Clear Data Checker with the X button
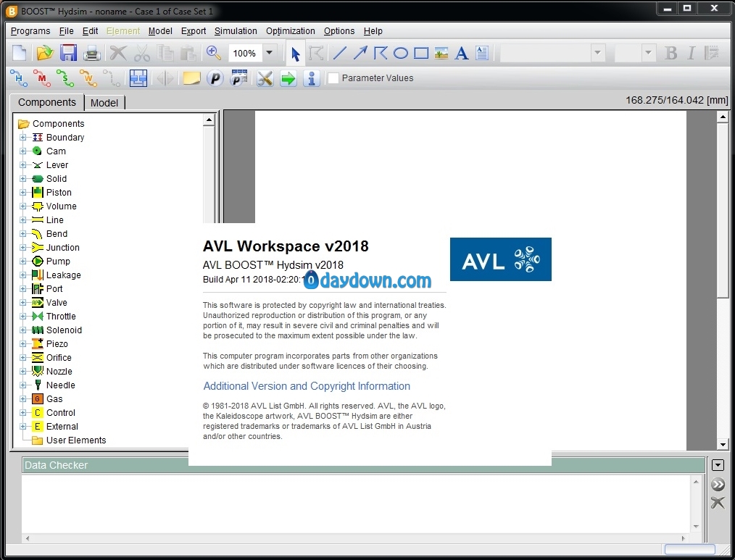 [718, 503]
